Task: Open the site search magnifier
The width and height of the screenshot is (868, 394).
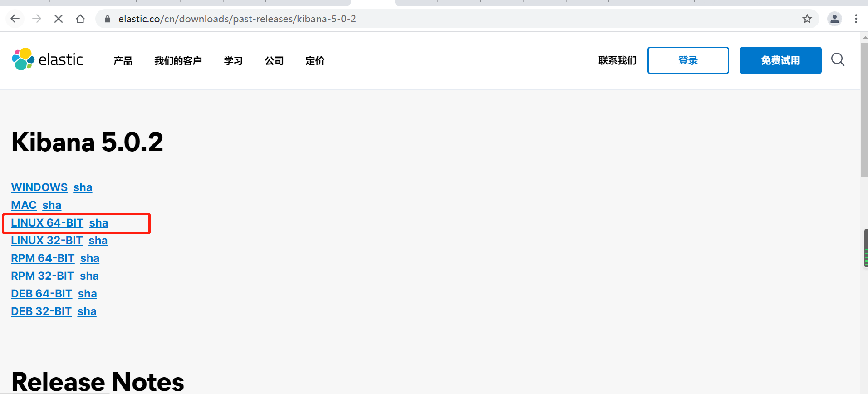Action: click(x=838, y=59)
